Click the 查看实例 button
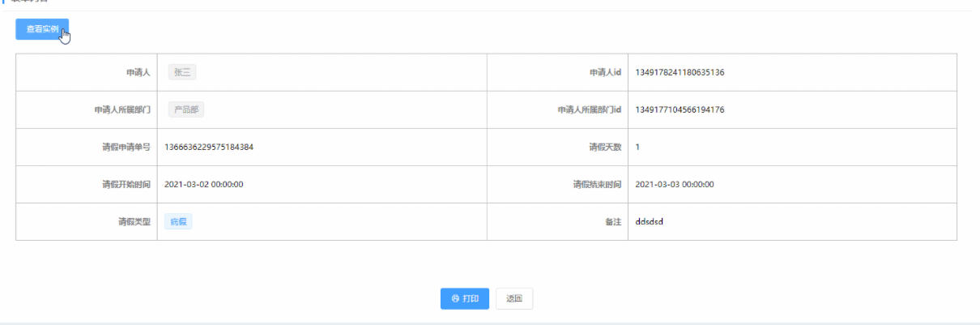The height and width of the screenshot is (325, 980). tap(42, 29)
